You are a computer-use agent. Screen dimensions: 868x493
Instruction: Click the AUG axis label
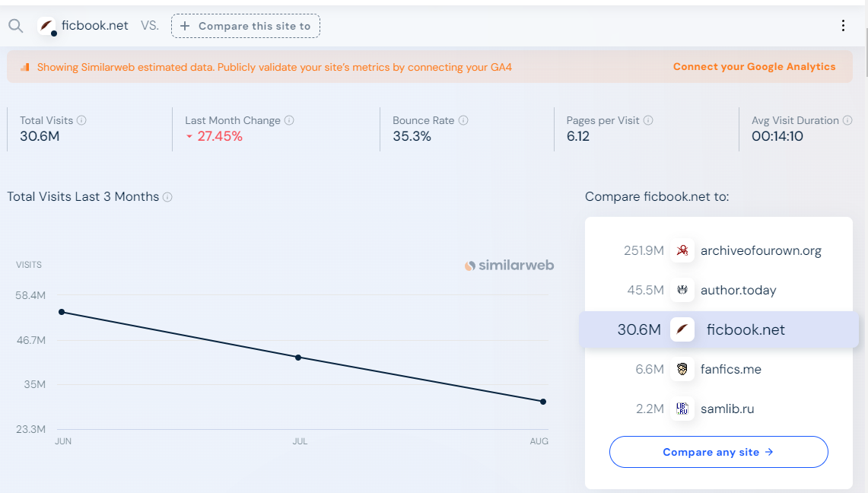[x=539, y=441]
